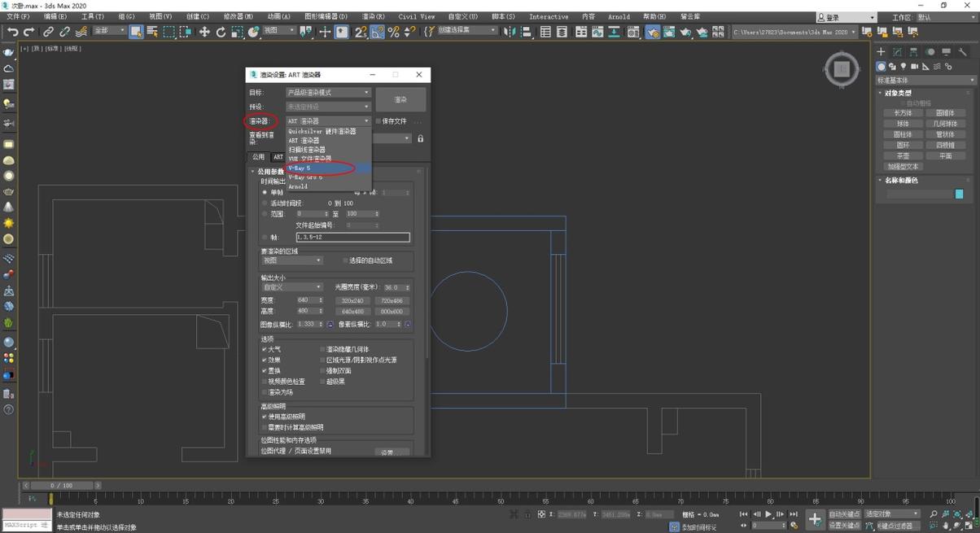Click the Undo arrow in the main toolbar
This screenshot has height=533, width=980.
[12, 32]
